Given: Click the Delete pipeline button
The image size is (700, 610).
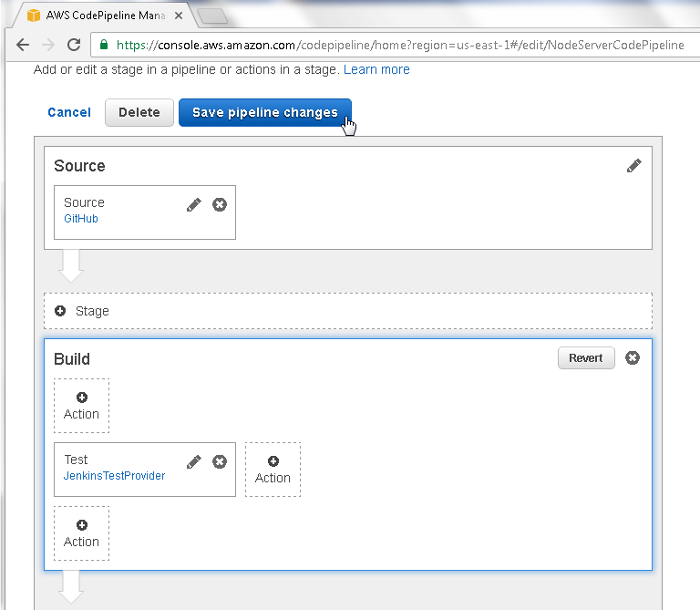Looking at the screenshot, I should coord(139,112).
